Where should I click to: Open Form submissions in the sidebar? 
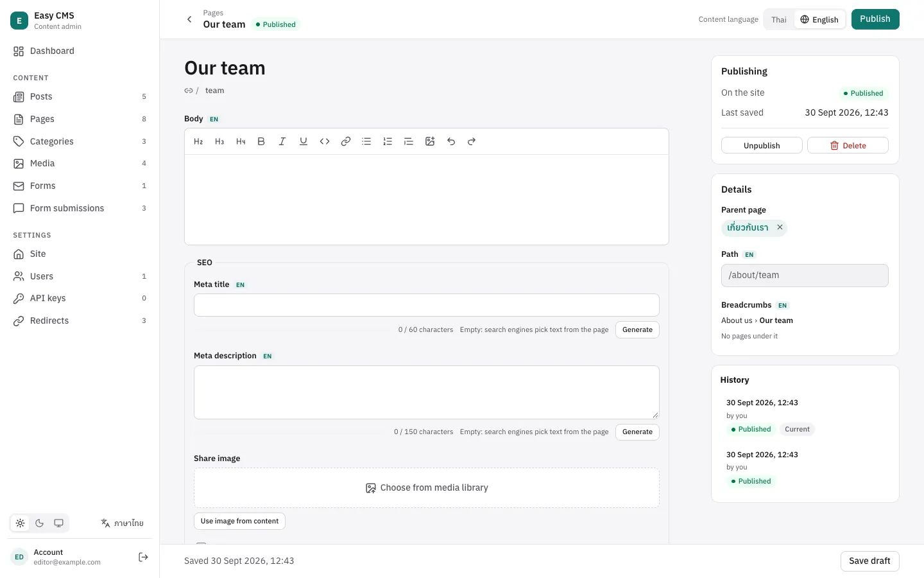pyautogui.click(x=80, y=208)
